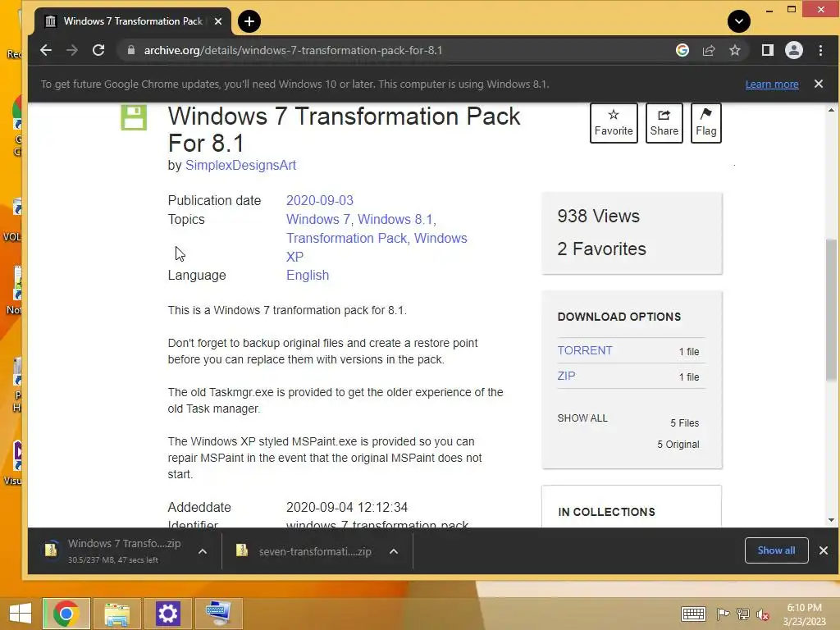Open File Explorer from taskbar
Screen dimensions: 840x630
pos(116,614)
